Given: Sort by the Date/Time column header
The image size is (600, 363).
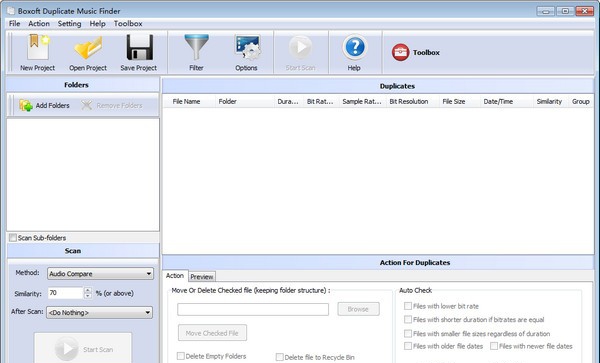Looking at the screenshot, I should coord(507,101).
